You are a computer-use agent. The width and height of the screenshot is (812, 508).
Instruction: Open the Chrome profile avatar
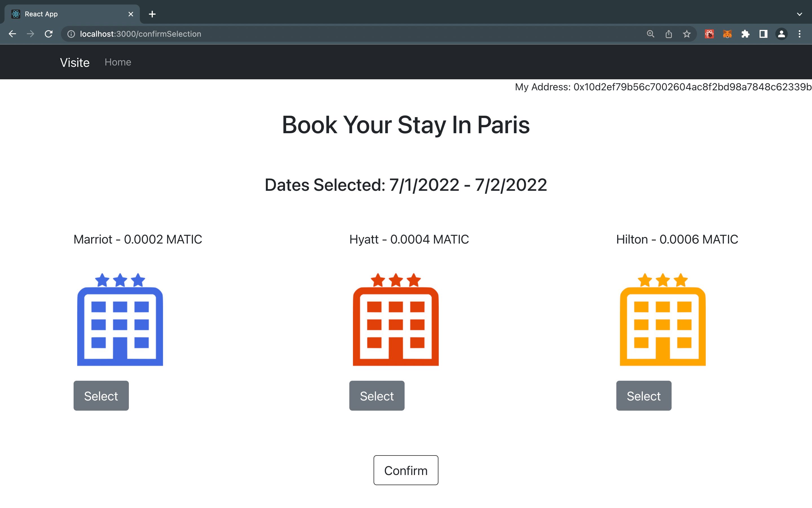[782, 34]
